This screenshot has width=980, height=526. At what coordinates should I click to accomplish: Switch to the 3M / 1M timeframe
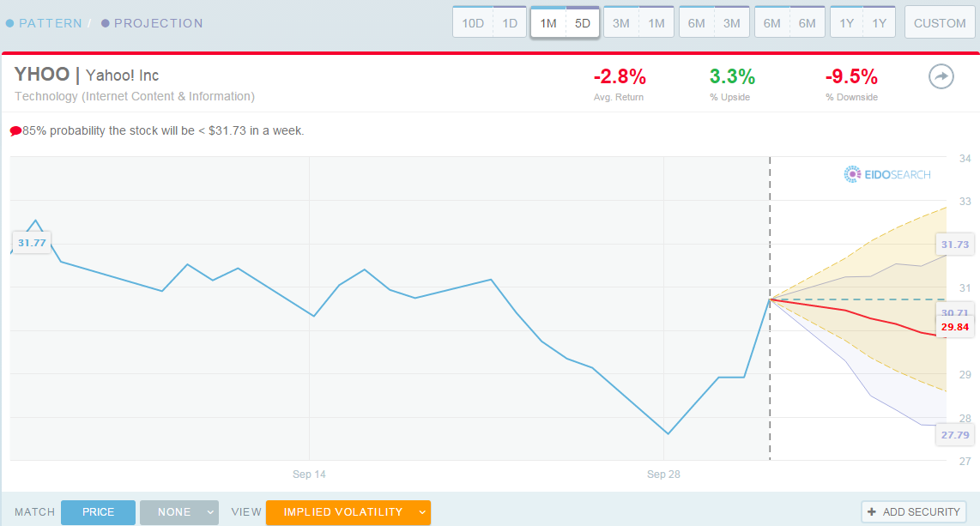coord(638,23)
